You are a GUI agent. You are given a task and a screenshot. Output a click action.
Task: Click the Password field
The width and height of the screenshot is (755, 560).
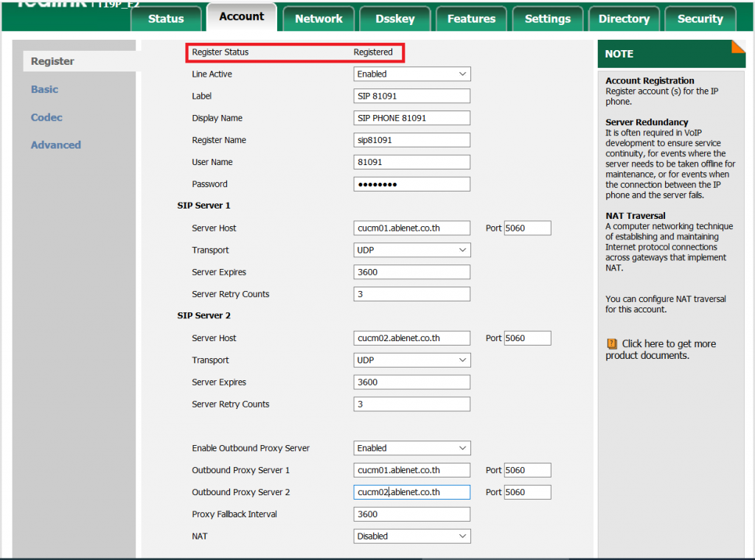tap(411, 184)
